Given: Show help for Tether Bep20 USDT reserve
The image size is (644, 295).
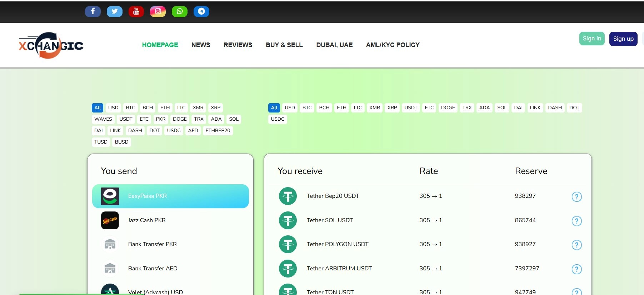Looking at the screenshot, I should (577, 197).
